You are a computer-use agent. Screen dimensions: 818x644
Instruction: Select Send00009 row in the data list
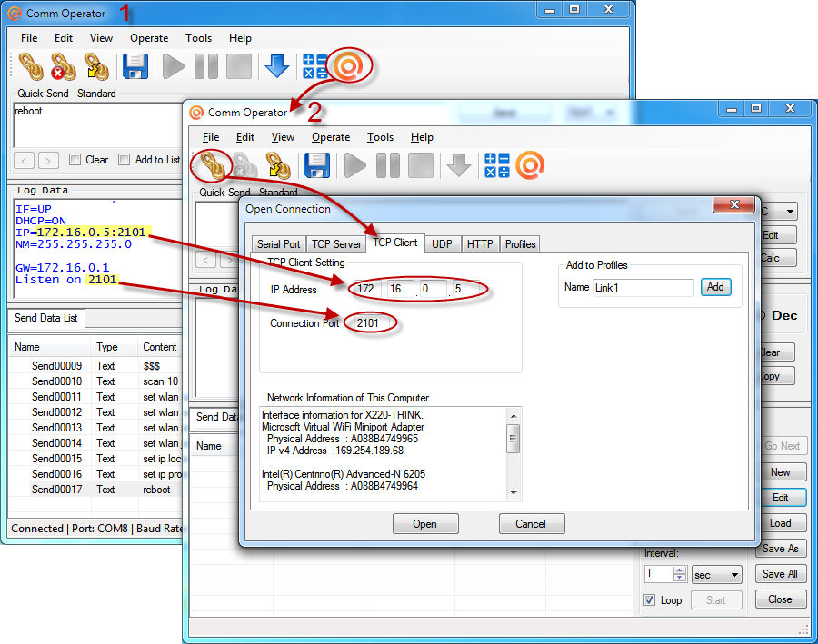click(x=95, y=365)
